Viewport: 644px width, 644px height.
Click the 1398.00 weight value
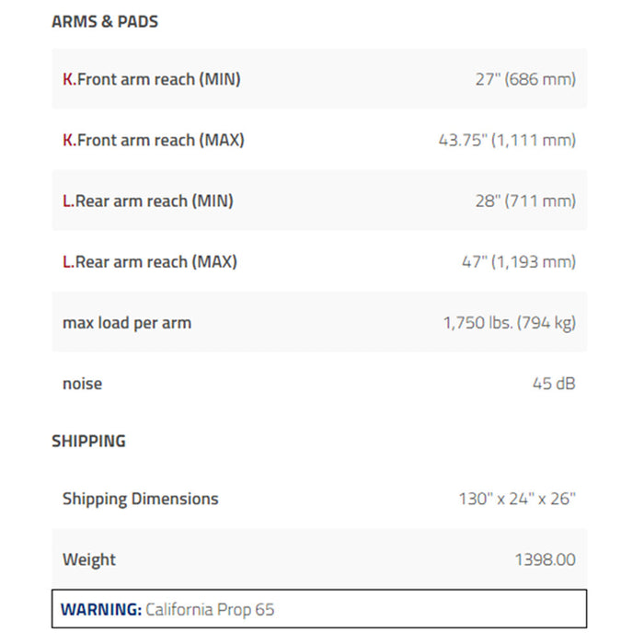[545, 559]
